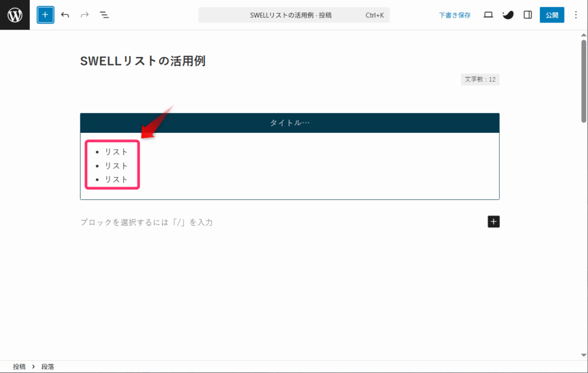Click the 文字数：12 counter
Image resolution: width=588 pixels, height=373 pixels.
point(480,79)
